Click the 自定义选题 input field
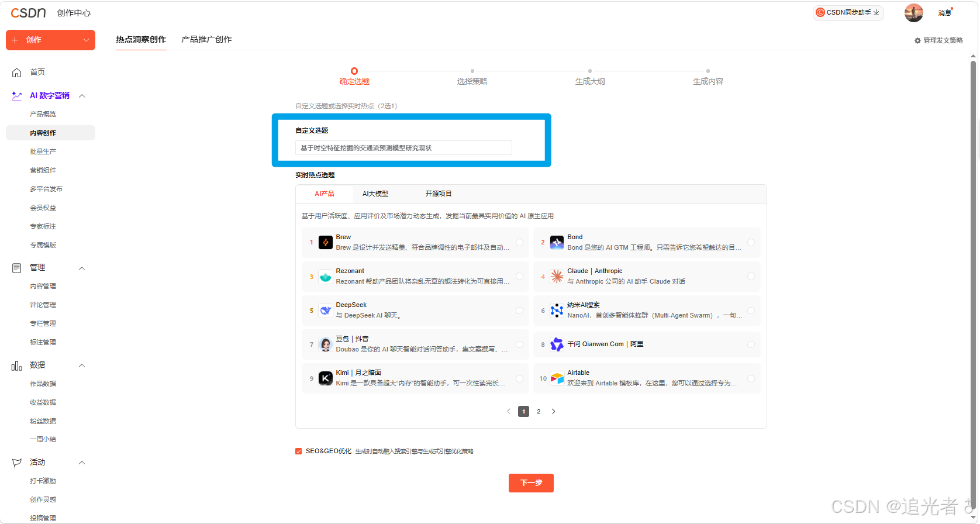980x524 pixels. click(x=403, y=148)
